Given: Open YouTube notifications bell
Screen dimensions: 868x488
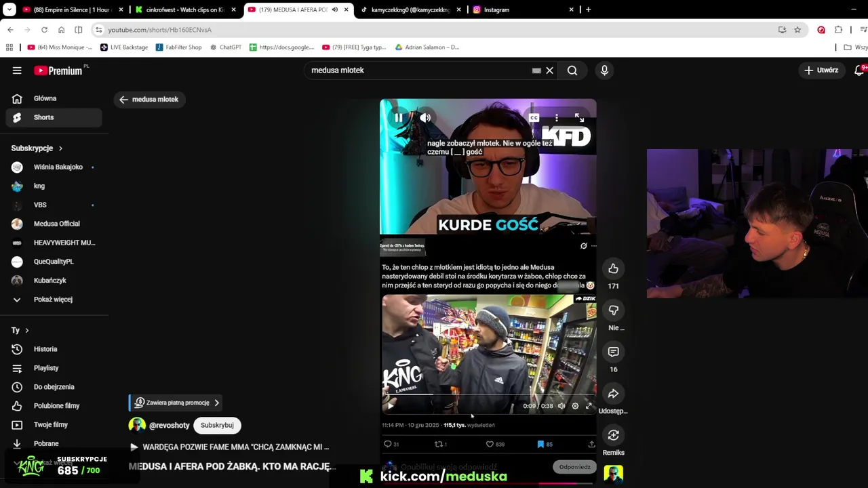Looking at the screenshot, I should pyautogui.click(x=859, y=70).
